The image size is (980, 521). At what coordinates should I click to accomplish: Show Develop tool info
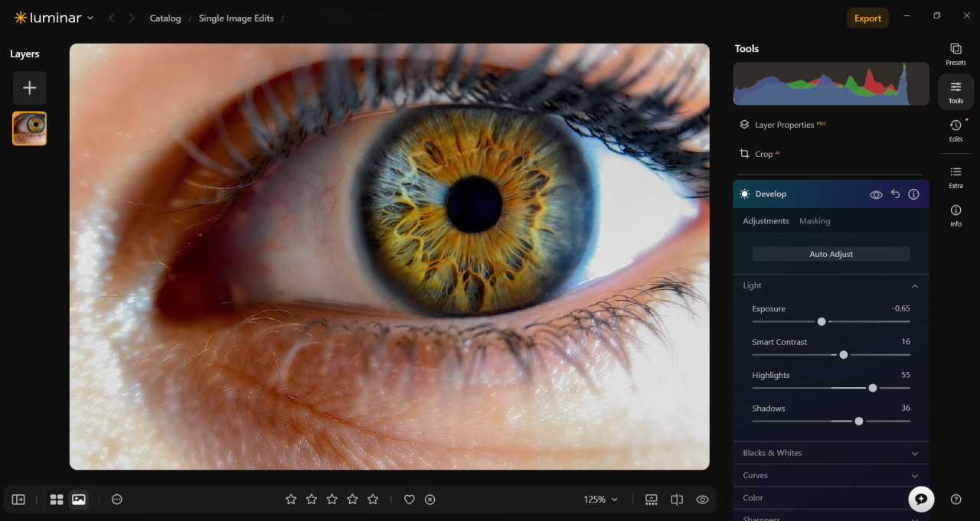tap(913, 194)
